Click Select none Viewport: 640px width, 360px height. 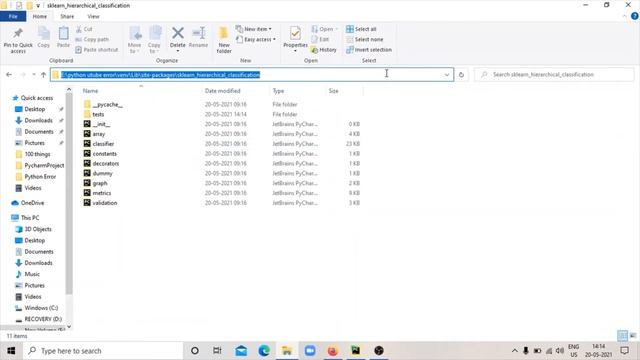pos(365,39)
